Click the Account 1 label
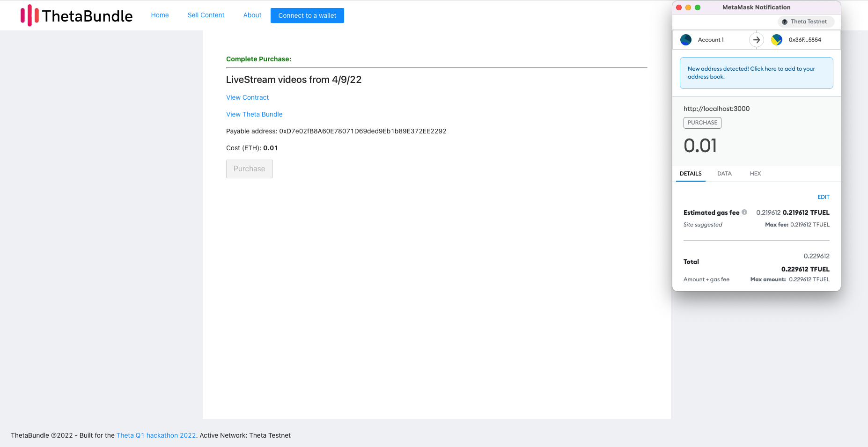Image resolution: width=868 pixels, height=447 pixels. pos(711,40)
